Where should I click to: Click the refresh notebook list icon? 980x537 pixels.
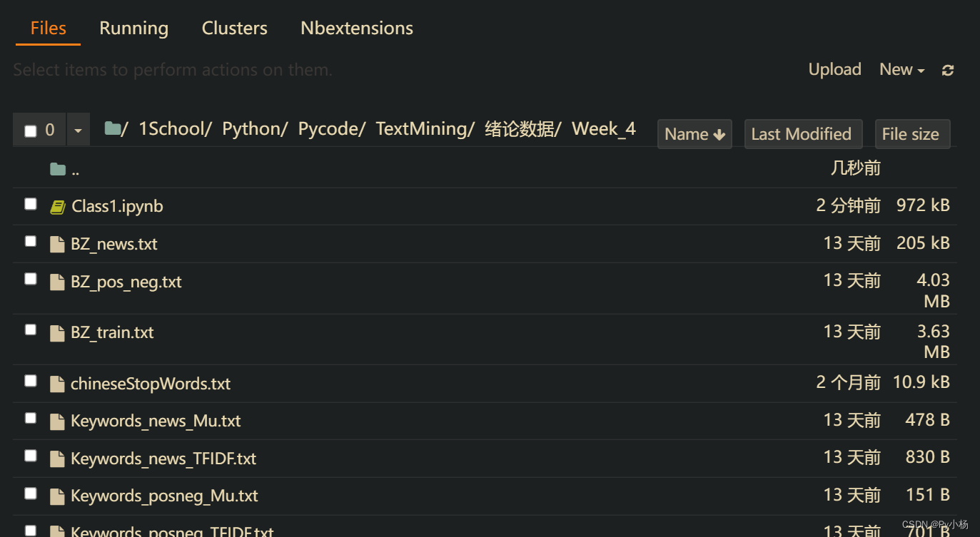(x=948, y=69)
